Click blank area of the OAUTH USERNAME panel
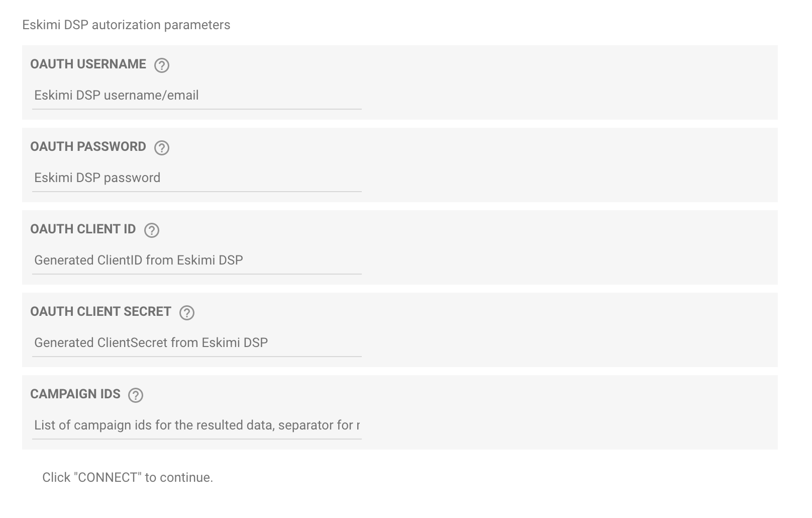 [568, 82]
